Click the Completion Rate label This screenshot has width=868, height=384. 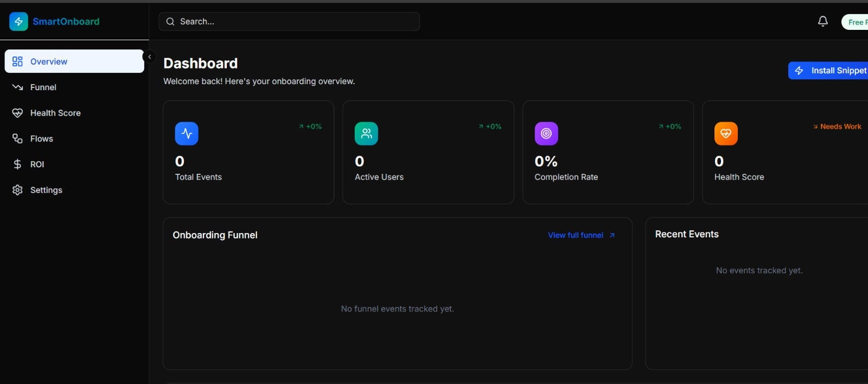pos(566,177)
